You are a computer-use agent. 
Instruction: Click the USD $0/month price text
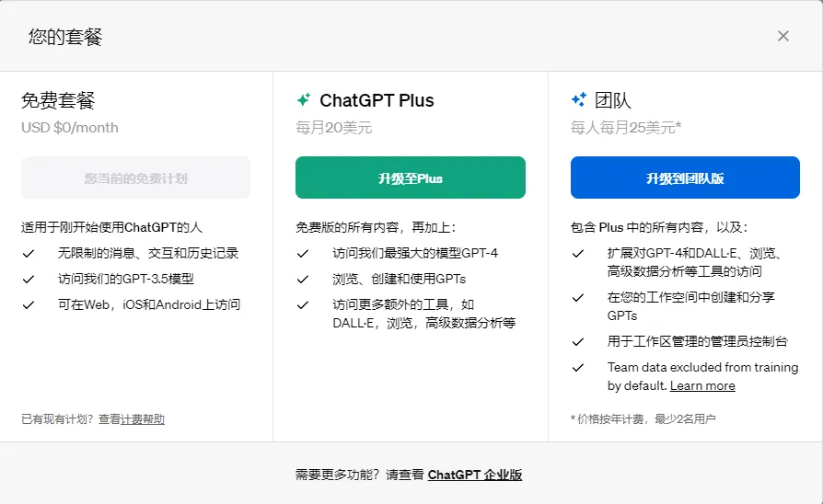[x=70, y=128]
